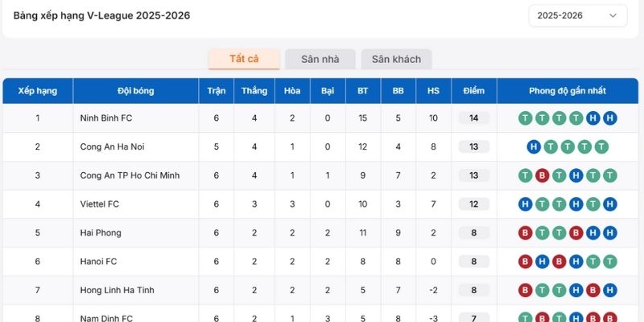Click Ninh Binh FC's 14 points badge
This screenshot has width=644, height=322.
tap(473, 118)
